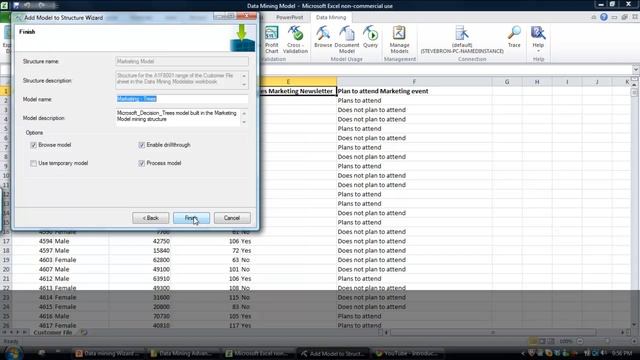The width and height of the screenshot is (640, 360).
Task: Select column F header
Action: (414, 82)
